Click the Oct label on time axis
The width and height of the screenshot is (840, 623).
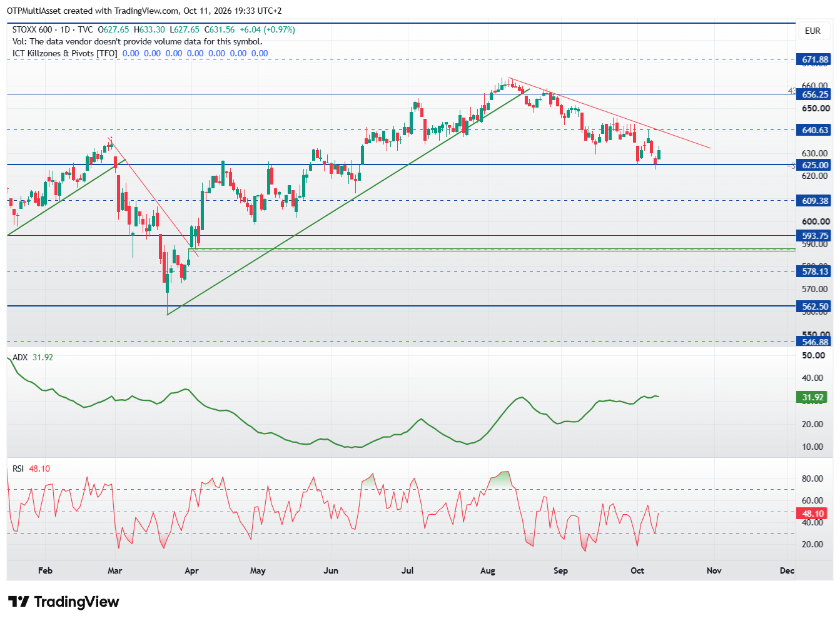coord(637,570)
